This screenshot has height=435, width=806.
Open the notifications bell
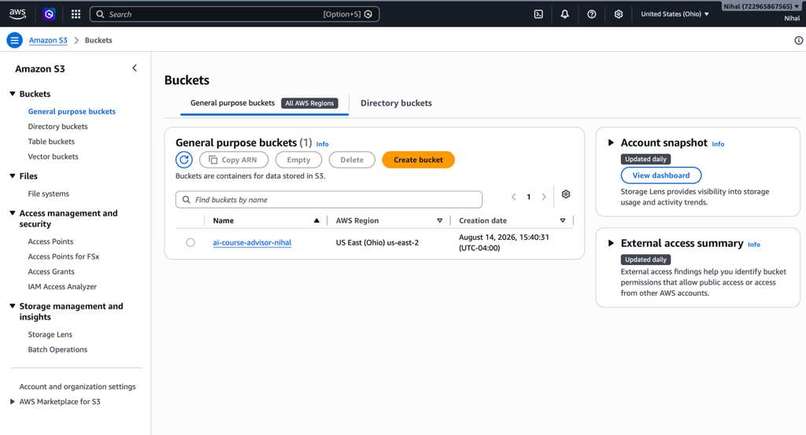click(564, 14)
